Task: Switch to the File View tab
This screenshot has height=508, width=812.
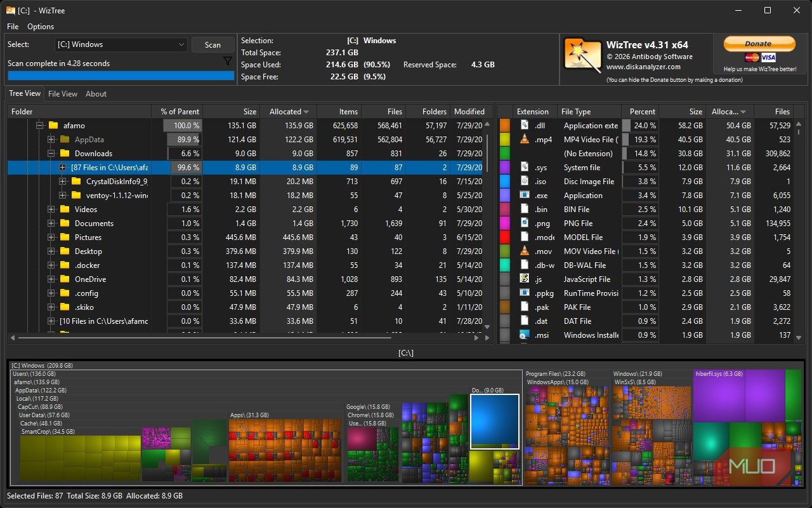Action: [x=63, y=94]
